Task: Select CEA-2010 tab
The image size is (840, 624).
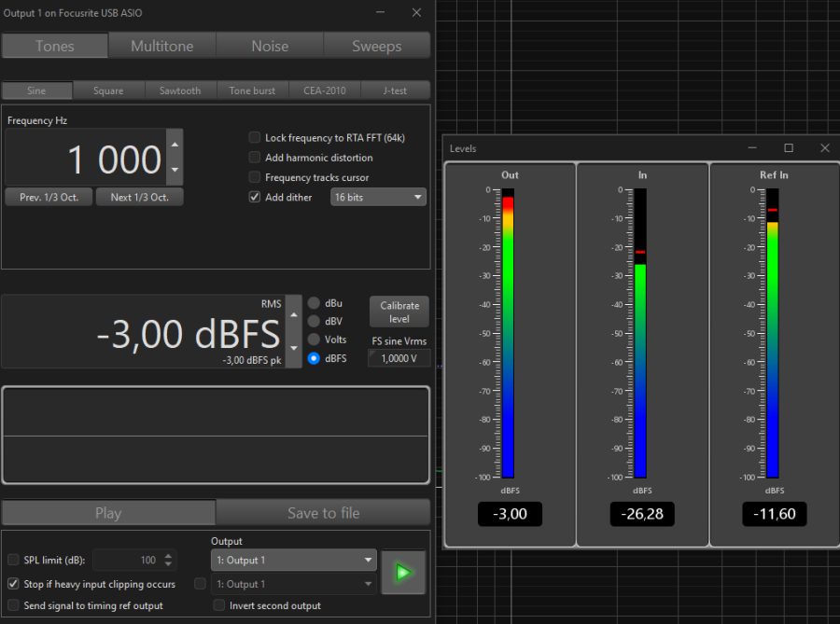Action: 325,90
